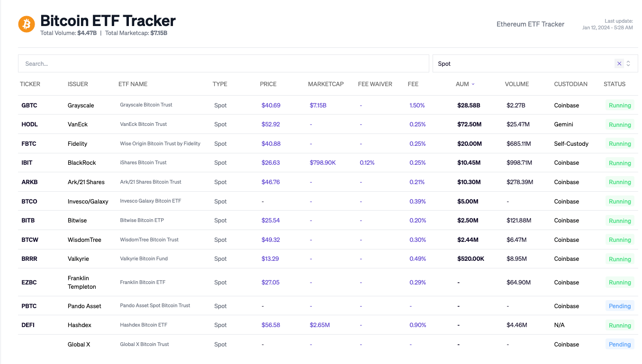Viewport: 642px width, 364px height.
Task: Click the Global X Bitcoin Trust name
Action: point(145,345)
